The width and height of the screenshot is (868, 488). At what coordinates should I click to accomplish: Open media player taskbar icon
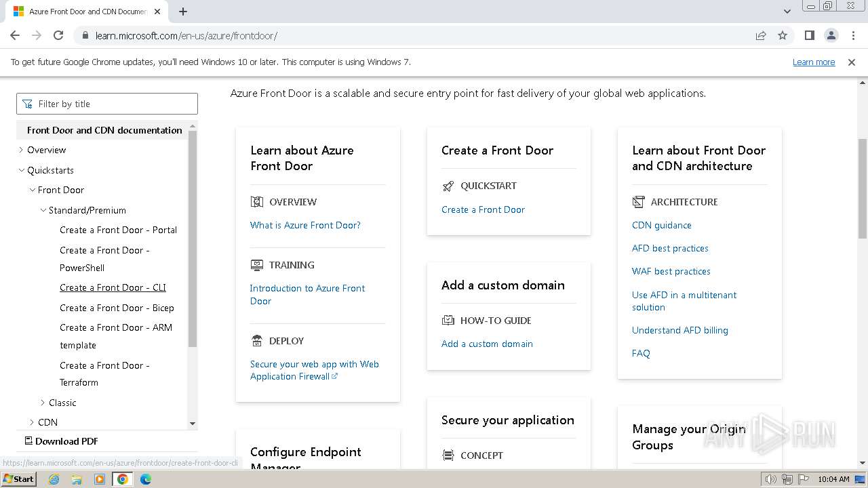click(x=100, y=479)
